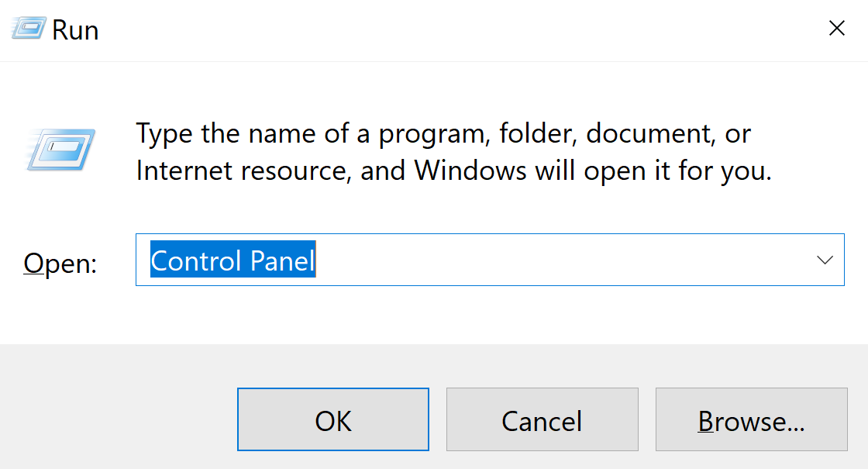
Task: Click the large Run icon beside the description
Action: click(60, 150)
